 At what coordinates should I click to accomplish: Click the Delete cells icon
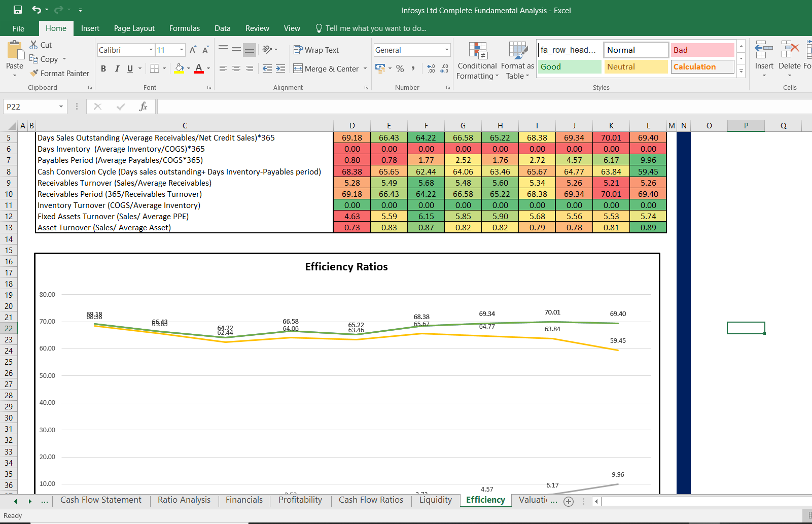pyautogui.click(x=790, y=50)
